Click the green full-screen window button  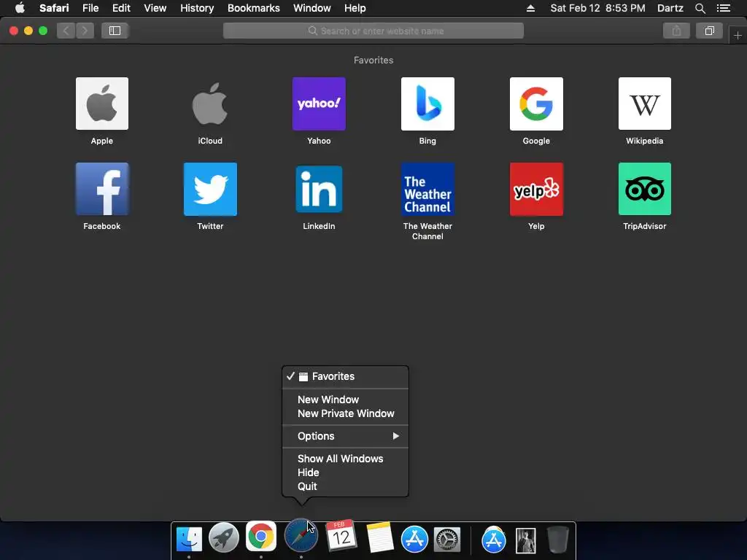click(43, 31)
